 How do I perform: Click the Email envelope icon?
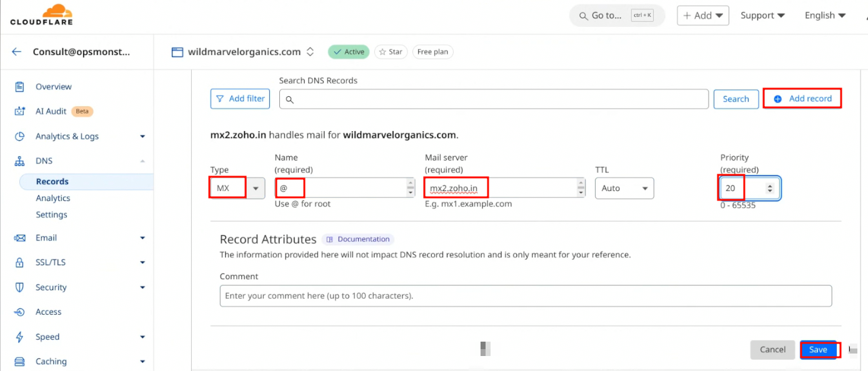[x=19, y=238]
